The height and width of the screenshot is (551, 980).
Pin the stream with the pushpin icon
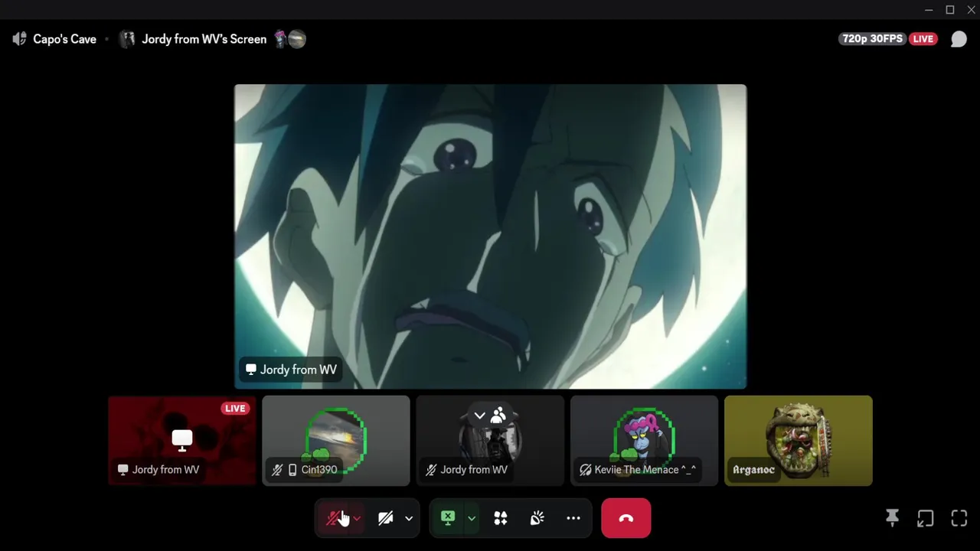892,518
